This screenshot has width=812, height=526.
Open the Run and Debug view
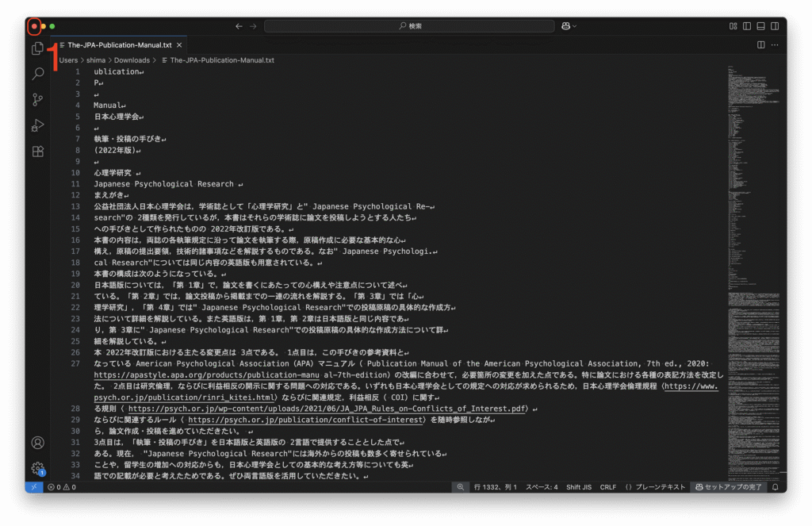pos(37,125)
